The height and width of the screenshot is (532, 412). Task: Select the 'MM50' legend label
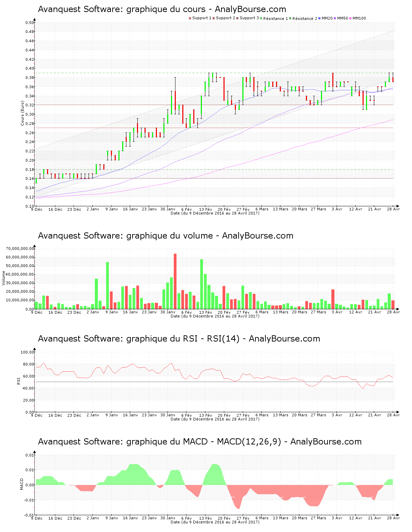click(x=342, y=18)
